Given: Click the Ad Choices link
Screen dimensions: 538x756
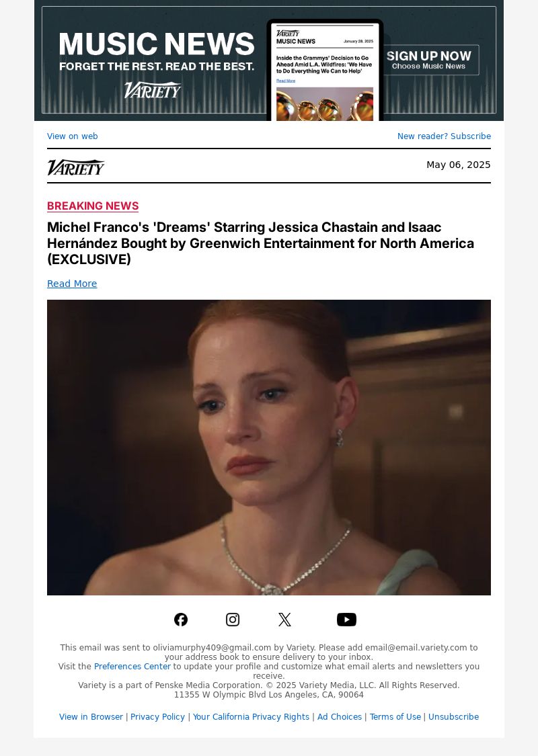Looking at the screenshot, I should pyautogui.click(x=339, y=717).
